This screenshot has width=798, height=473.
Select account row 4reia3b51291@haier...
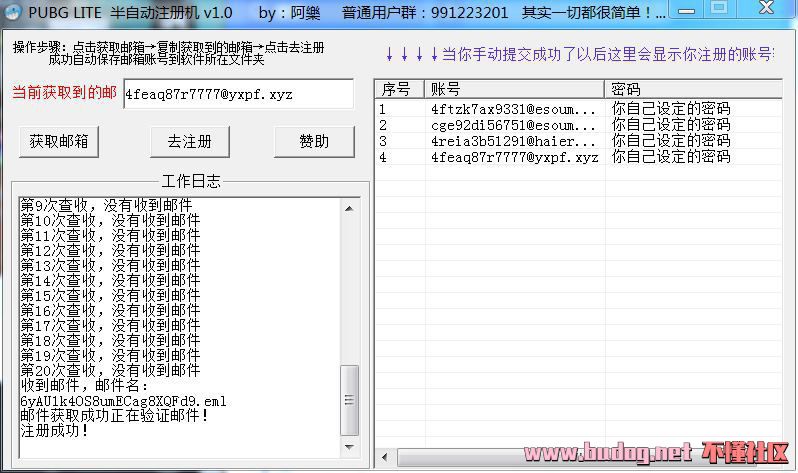578,141
